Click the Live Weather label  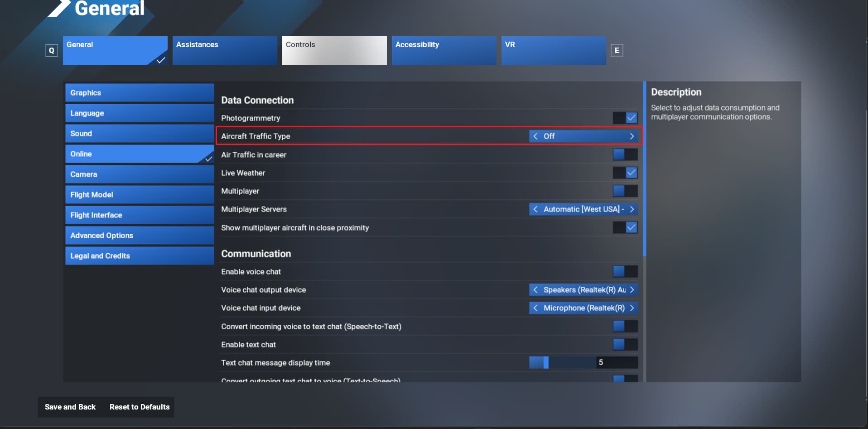click(243, 173)
